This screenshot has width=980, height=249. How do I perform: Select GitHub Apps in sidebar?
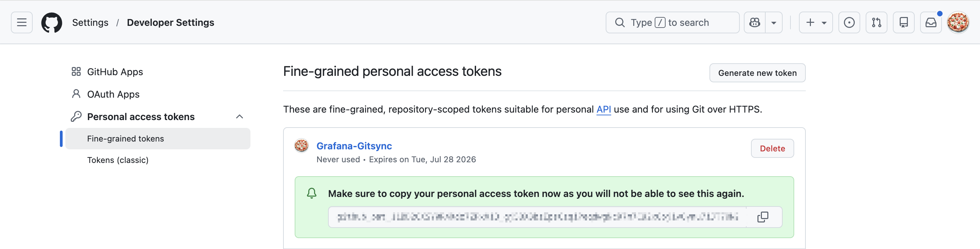(115, 72)
